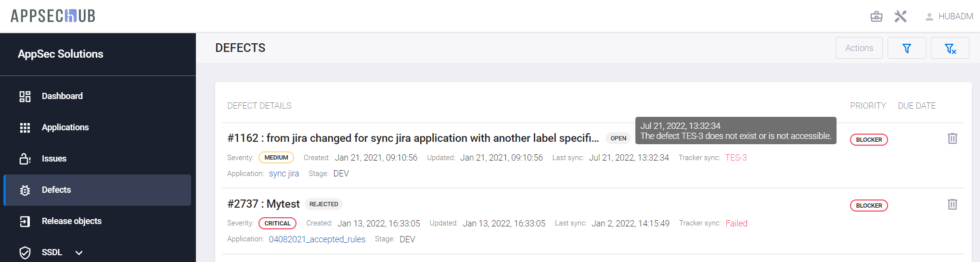Viewport: 980px width, 262px height.
Task: Open the Applications menu item
Action: [x=65, y=127]
